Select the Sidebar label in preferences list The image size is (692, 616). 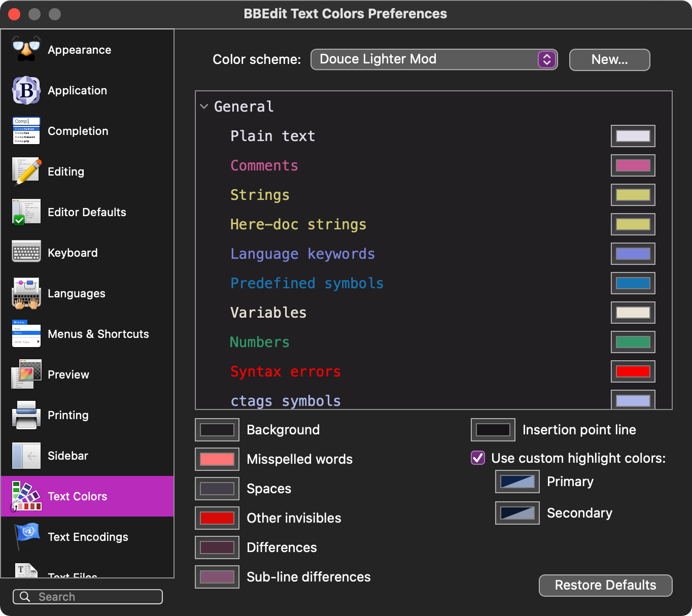click(x=68, y=456)
